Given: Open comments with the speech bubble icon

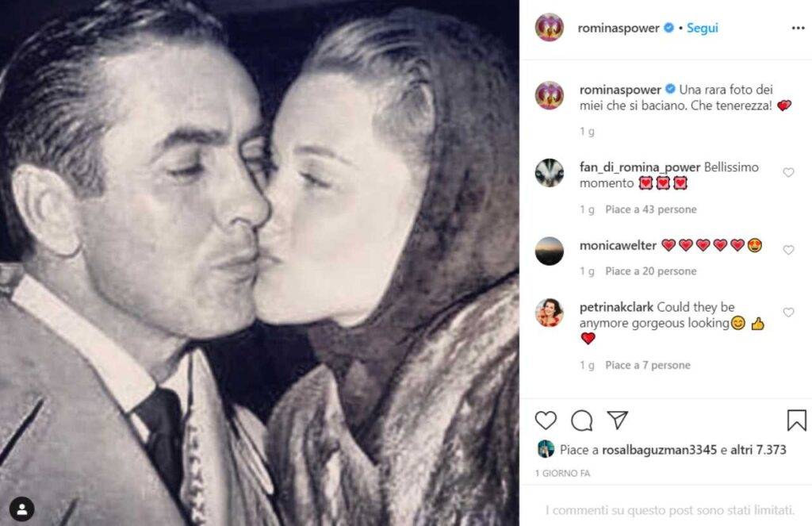Looking at the screenshot, I should pos(582,420).
